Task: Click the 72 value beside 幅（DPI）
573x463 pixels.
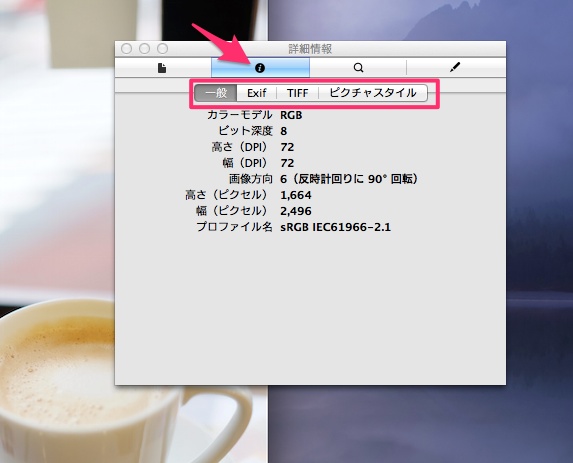Action: click(x=287, y=163)
